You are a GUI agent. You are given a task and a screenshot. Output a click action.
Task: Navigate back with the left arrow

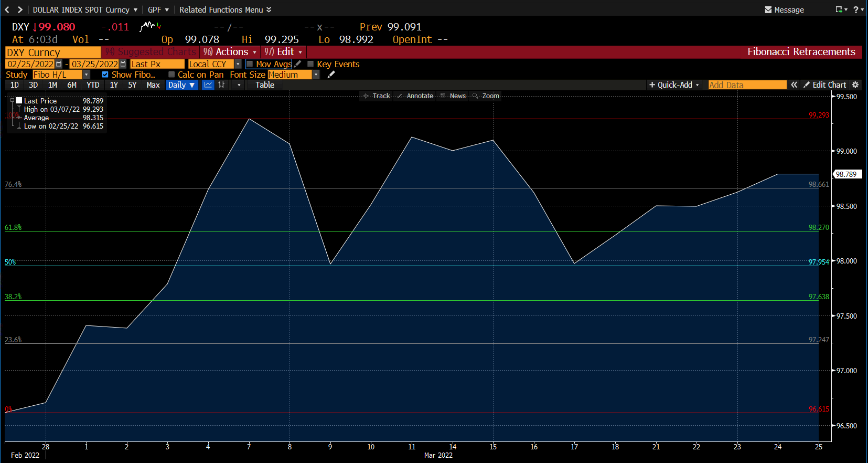[x=7, y=9]
